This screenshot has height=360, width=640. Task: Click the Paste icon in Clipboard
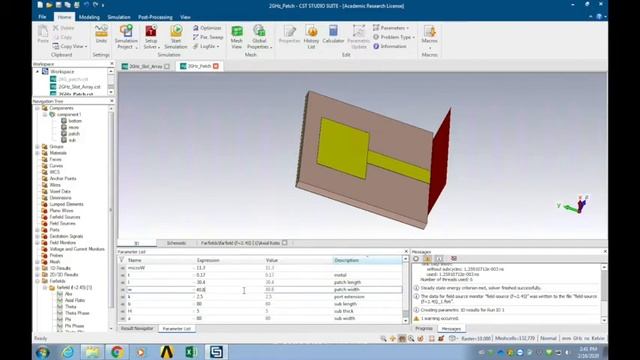coord(43,34)
